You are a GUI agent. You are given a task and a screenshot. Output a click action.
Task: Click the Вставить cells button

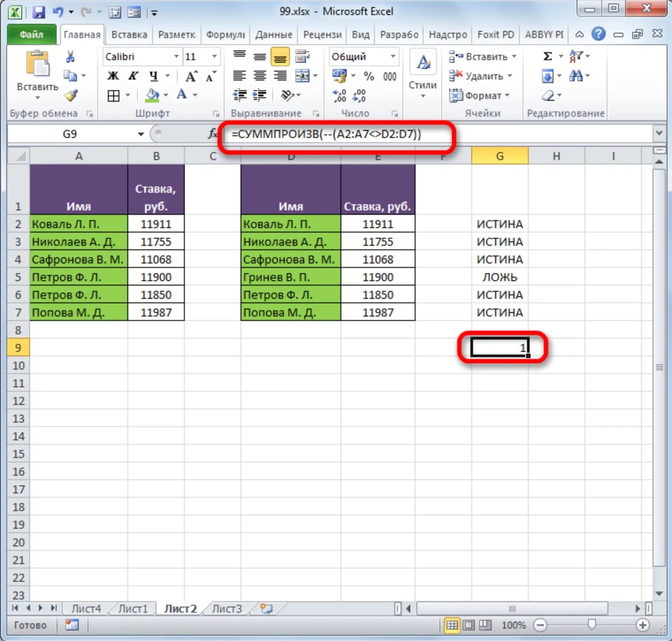(482, 57)
